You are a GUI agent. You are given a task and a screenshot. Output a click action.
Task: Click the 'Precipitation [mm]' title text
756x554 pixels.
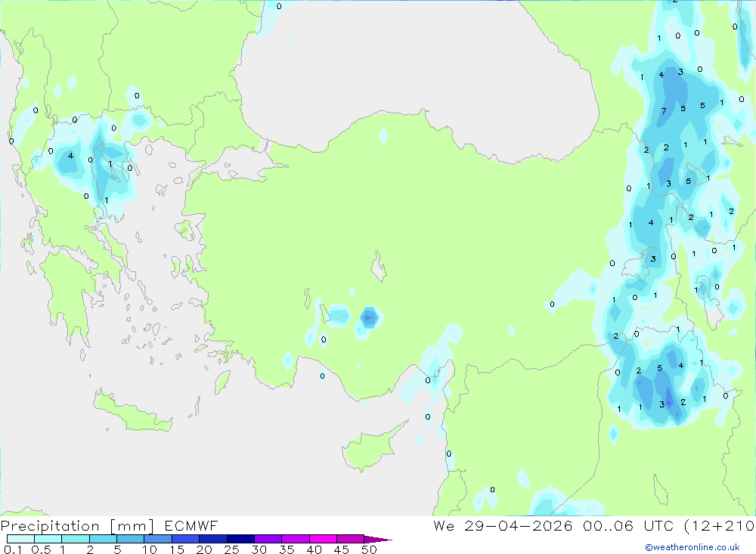click(77, 526)
